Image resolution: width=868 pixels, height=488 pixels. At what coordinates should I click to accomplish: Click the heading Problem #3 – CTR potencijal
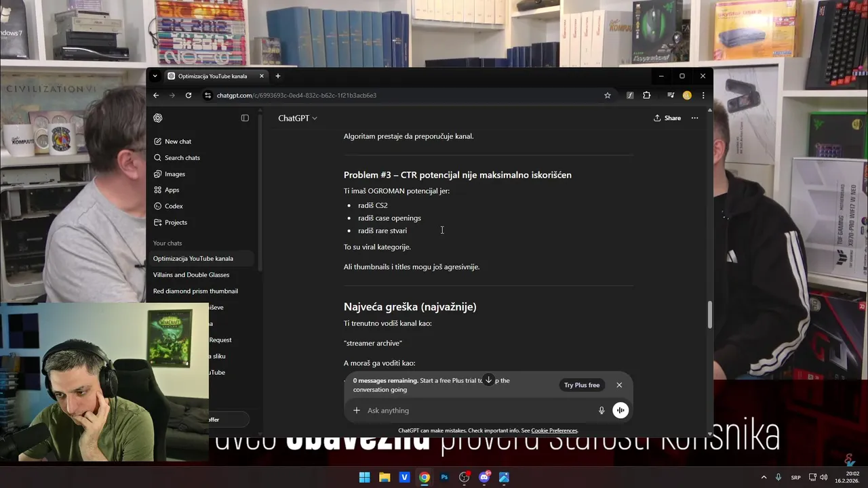click(x=457, y=175)
